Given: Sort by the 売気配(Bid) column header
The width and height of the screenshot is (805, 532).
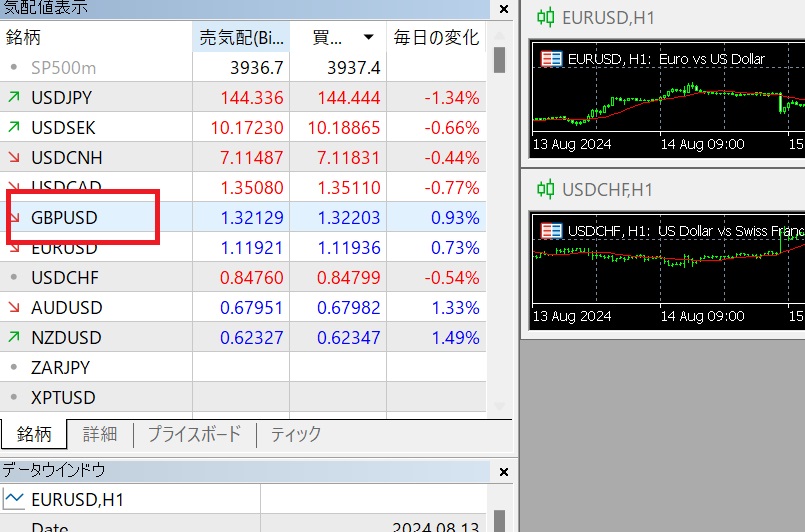Looking at the screenshot, I should pyautogui.click(x=241, y=37).
